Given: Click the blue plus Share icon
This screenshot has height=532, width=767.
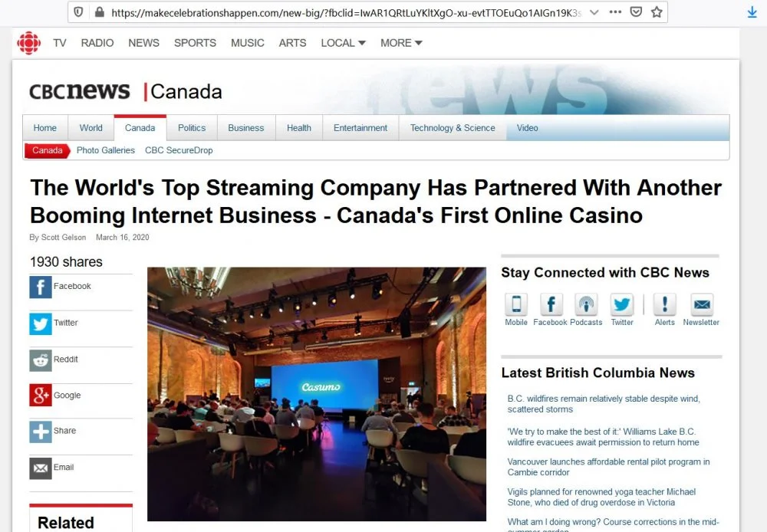Looking at the screenshot, I should (41, 432).
